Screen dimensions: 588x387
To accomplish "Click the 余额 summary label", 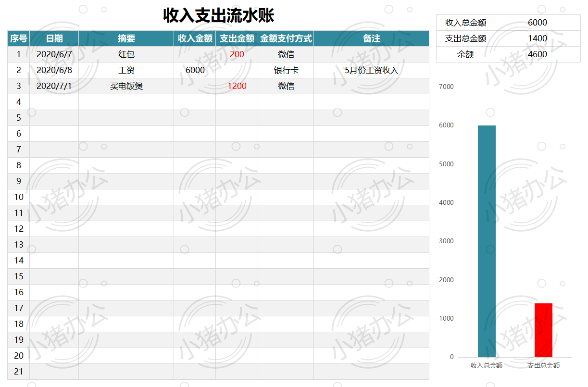I will click(x=465, y=54).
